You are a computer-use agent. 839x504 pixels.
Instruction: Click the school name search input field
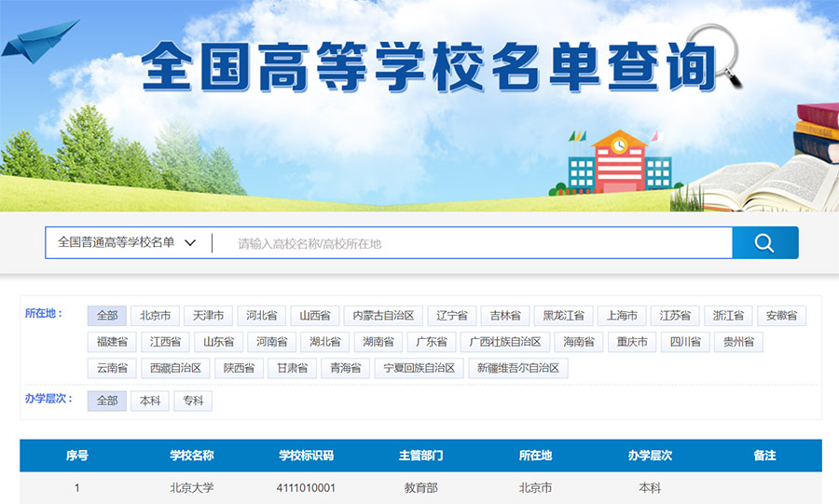471,244
